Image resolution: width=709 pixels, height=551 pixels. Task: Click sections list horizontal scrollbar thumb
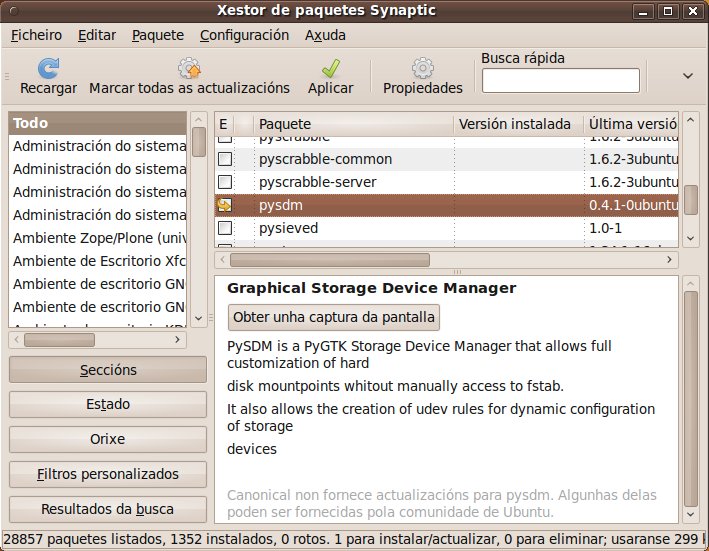(x=59, y=340)
